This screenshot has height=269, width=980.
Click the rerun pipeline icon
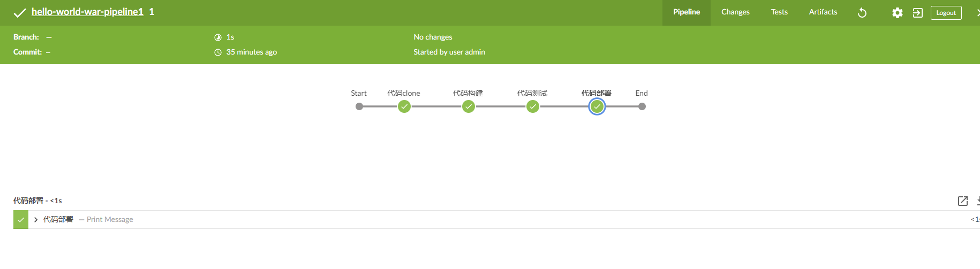point(862,12)
